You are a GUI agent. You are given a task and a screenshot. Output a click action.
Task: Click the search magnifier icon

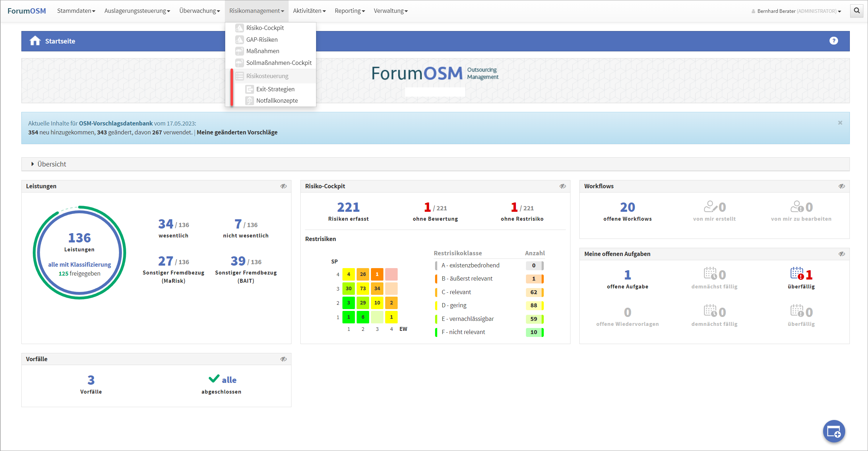[x=857, y=11]
